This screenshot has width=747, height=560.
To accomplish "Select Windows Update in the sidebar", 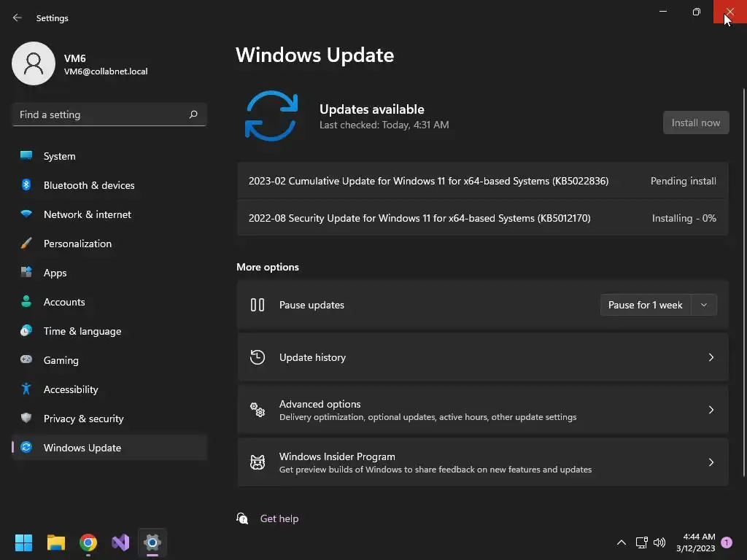I will click(109, 448).
